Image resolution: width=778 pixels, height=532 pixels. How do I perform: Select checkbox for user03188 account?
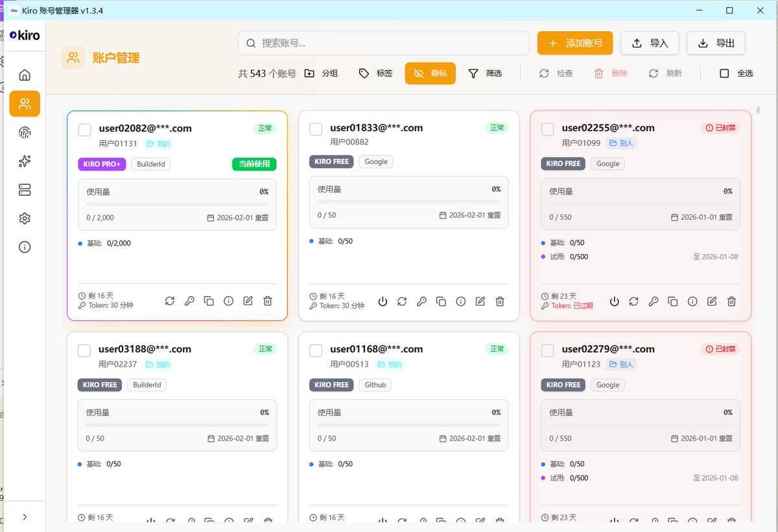[84, 351]
